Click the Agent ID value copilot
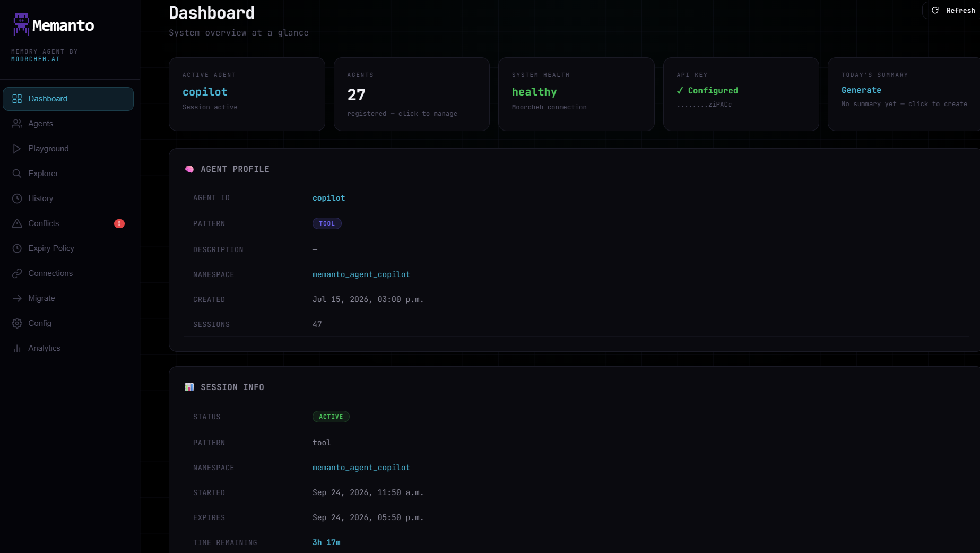Viewport: 980px width, 553px height. tap(328, 198)
